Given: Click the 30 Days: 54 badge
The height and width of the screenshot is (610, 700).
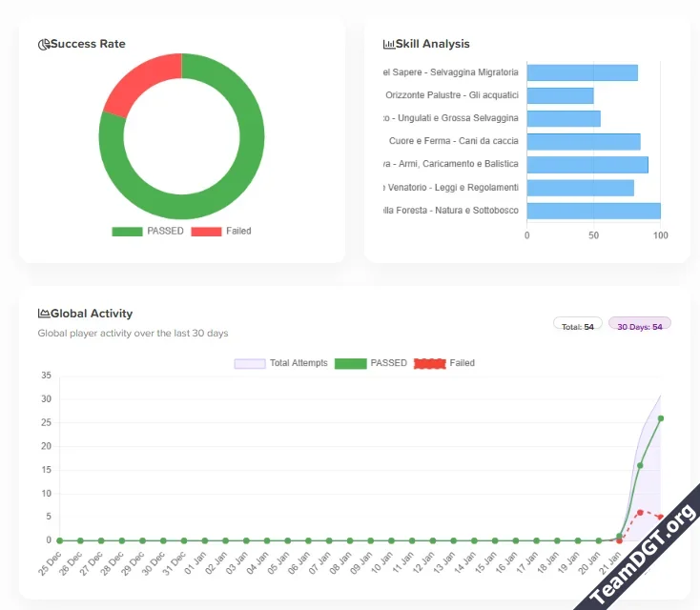Looking at the screenshot, I should click(x=639, y=327).
